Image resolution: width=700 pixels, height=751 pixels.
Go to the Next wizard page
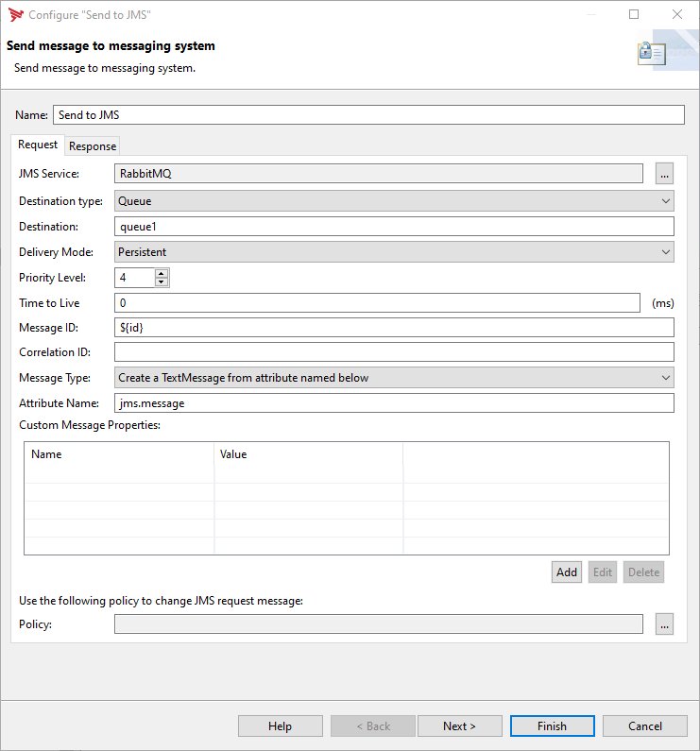tap(459, 726)
